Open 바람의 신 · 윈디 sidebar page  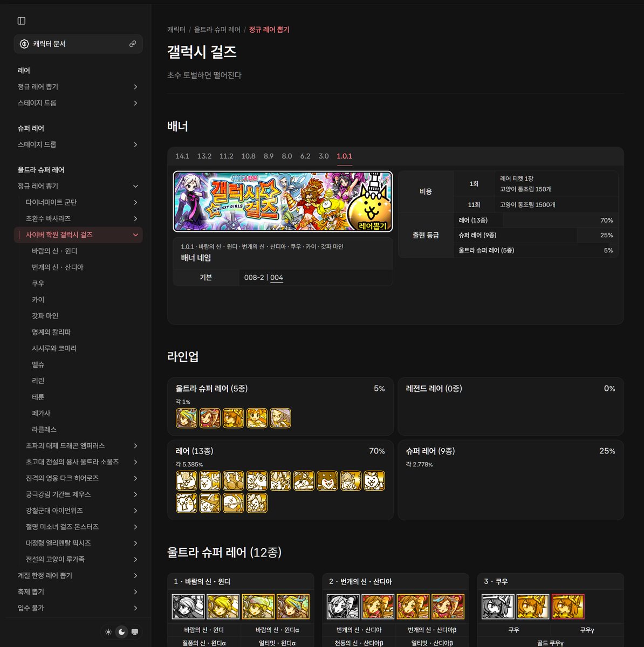coord(54,251)
